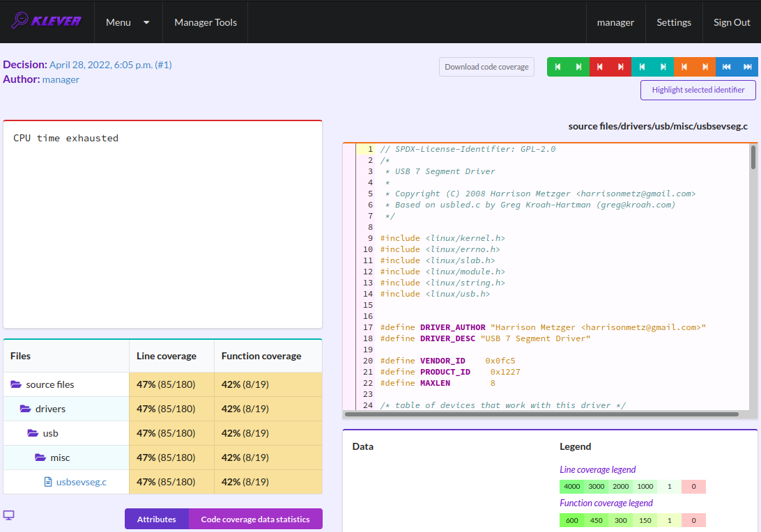Open the Attributes tab
This screenshot has height=532, width=761.
tap(156, 519)
